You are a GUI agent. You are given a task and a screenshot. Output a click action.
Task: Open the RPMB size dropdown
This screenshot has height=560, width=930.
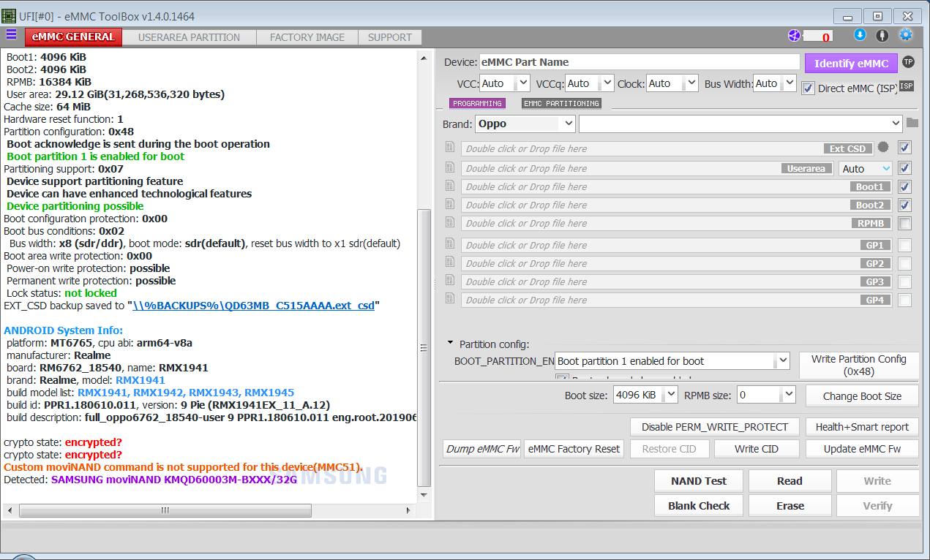pos(766,395)
